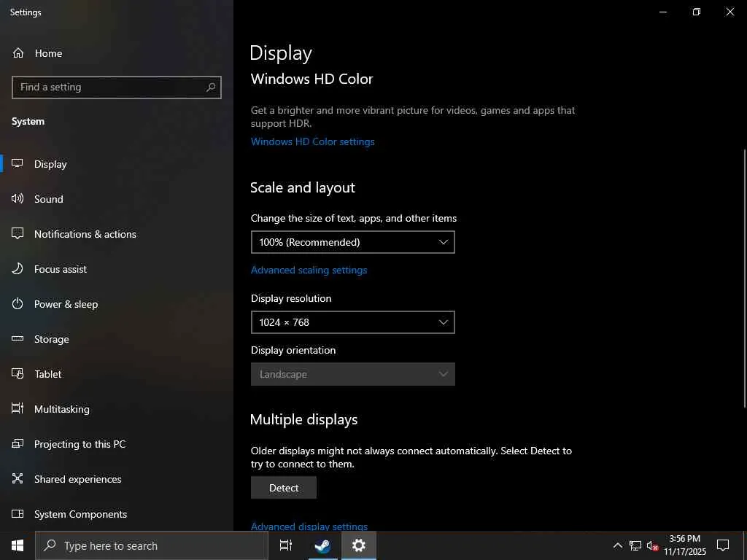Click the Detect button
The width and height of the screenshot is (747, 560).
click(x=284, y=488)
